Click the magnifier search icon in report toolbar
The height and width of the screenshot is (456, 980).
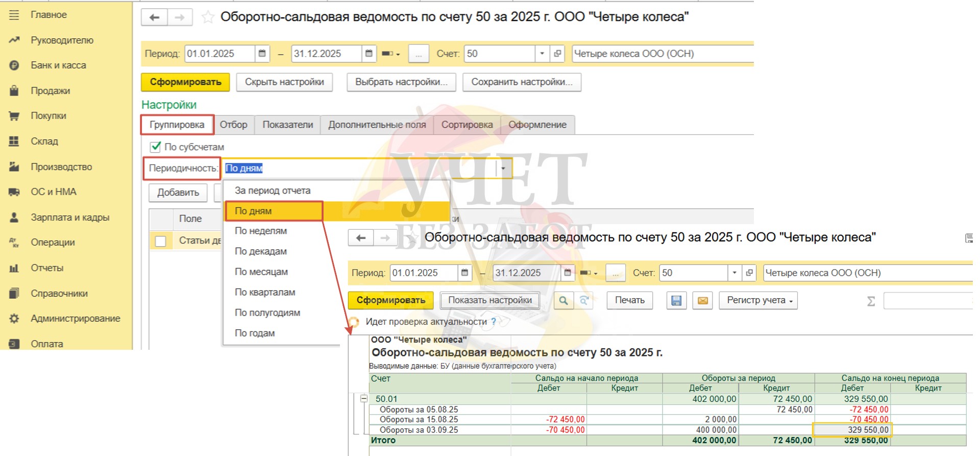pyautogui.click(x=563, y=301)
